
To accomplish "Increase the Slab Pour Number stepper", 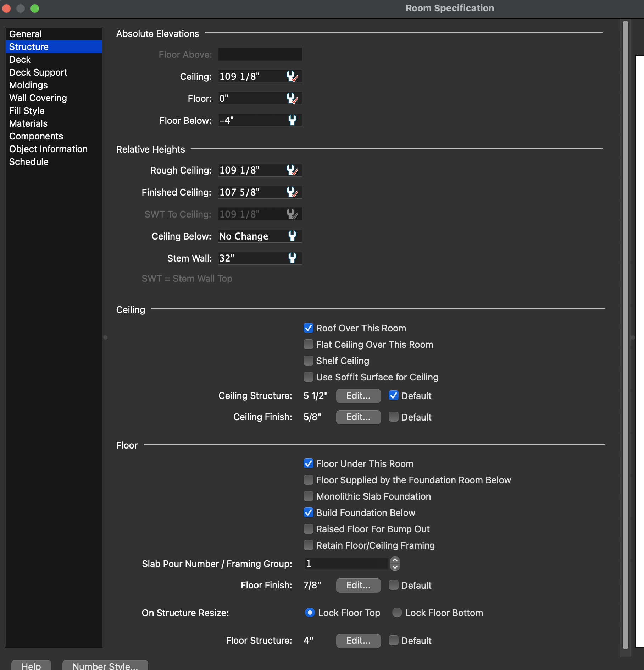I will pos(395,560).
